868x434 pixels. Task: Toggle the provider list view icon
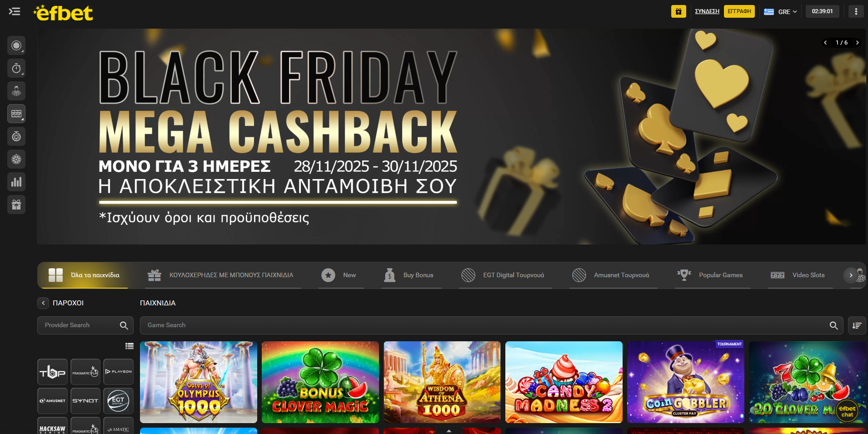[130, 346]
